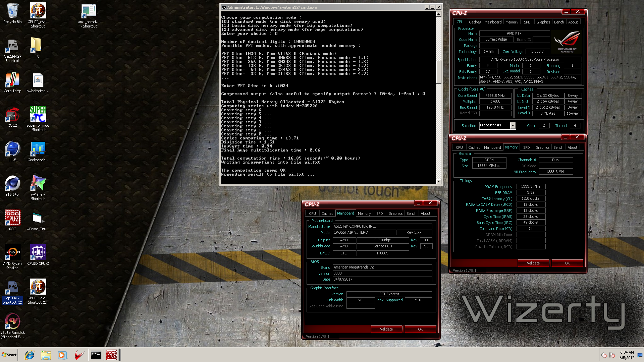The height and width of the screenshot is (362, 644).
Task: Open Windows Media Player taskbar icon
Action: [62, 355]
